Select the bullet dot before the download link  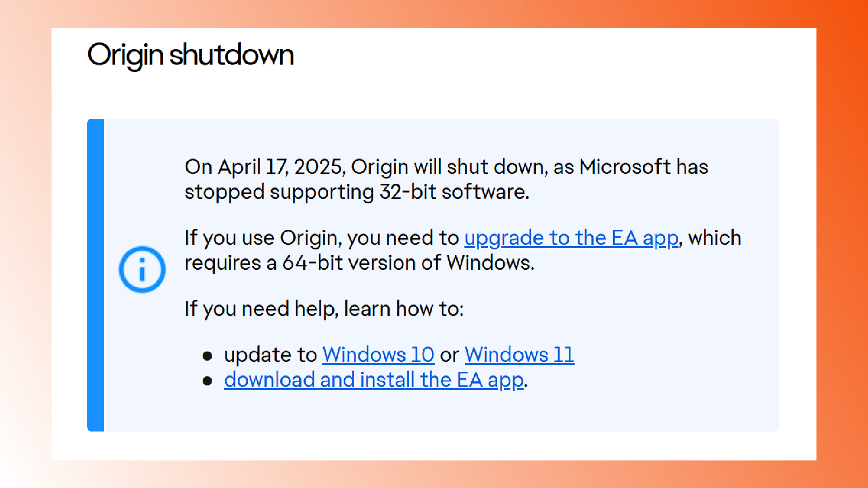(208, 381)
